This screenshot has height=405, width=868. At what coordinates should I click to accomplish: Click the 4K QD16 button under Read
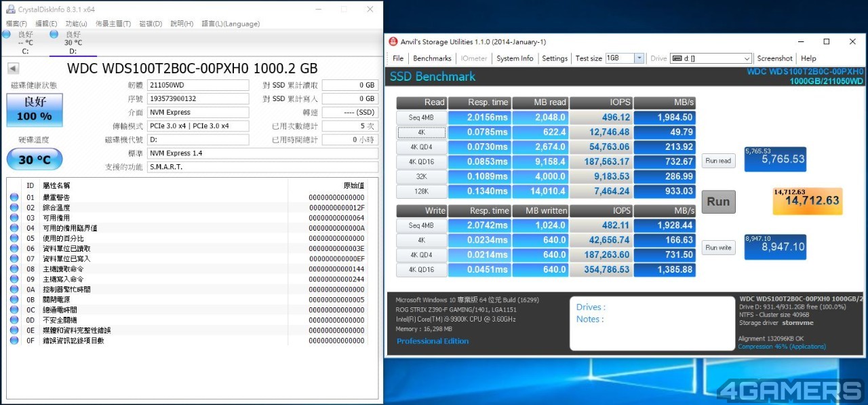tap(420, 161)
